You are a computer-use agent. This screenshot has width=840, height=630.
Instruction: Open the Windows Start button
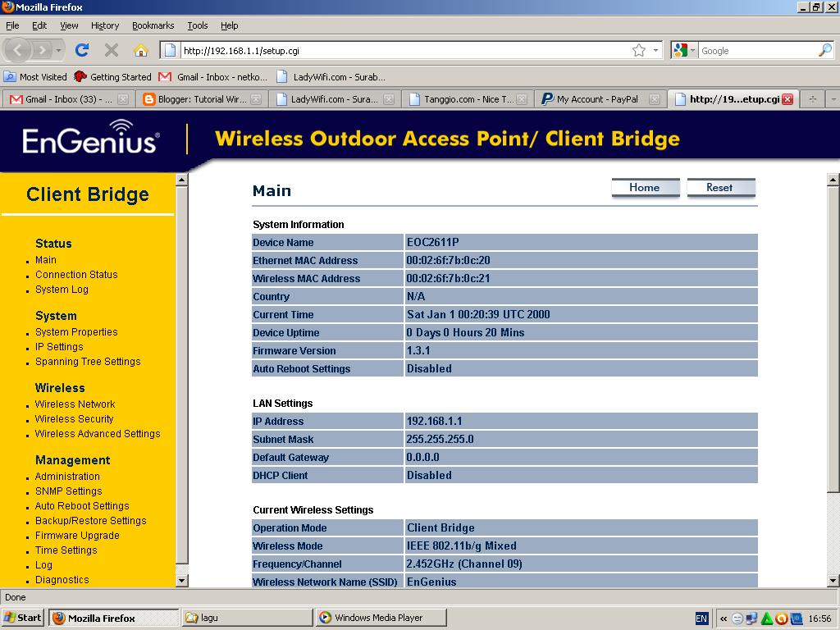22,618
